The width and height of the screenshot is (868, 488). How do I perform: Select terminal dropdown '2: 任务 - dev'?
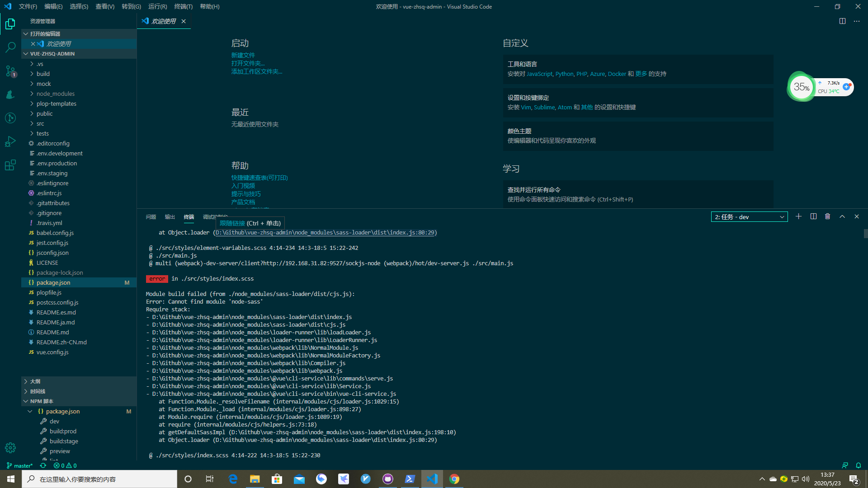(x=749, y=217)
